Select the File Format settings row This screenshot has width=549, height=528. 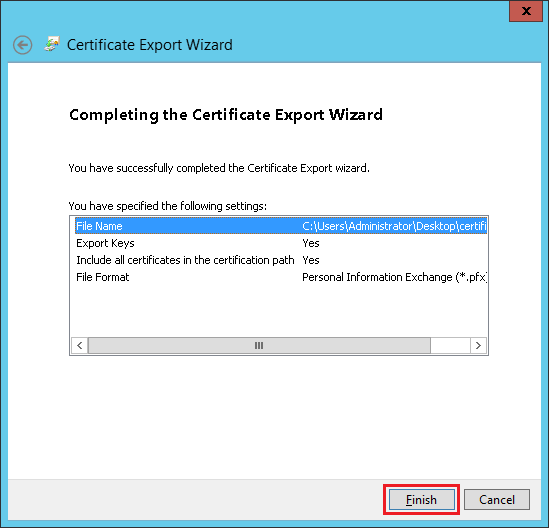pyautogui.click(x=281, y=277)
